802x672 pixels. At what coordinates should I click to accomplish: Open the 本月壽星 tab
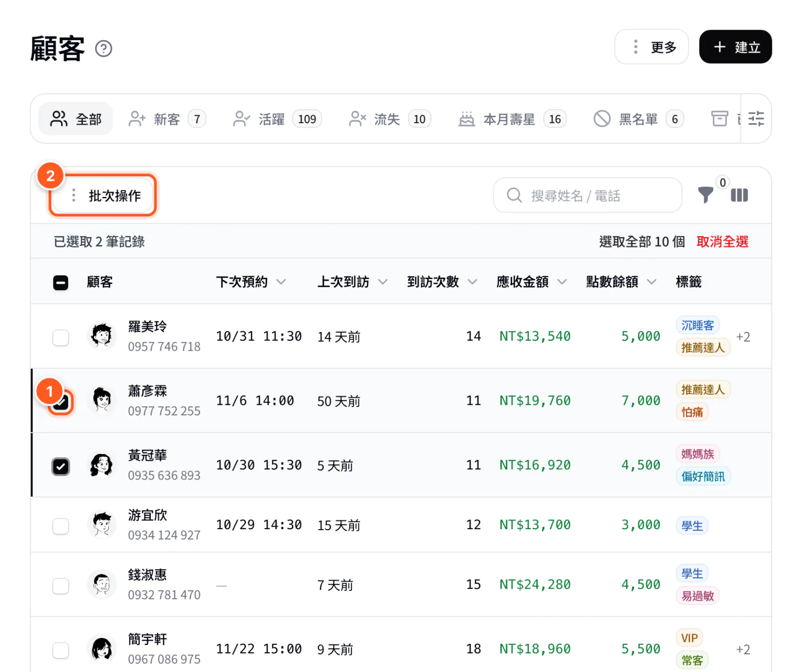[512, 119]
